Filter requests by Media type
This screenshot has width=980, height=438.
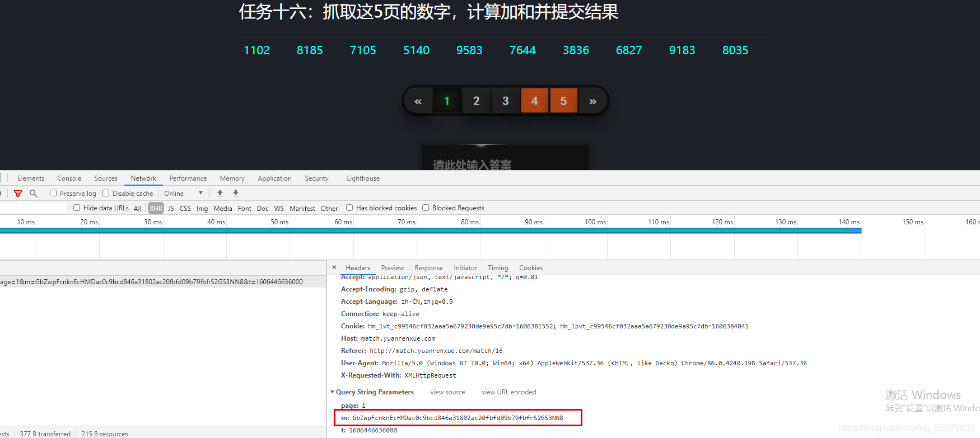[x=223, y=208]
